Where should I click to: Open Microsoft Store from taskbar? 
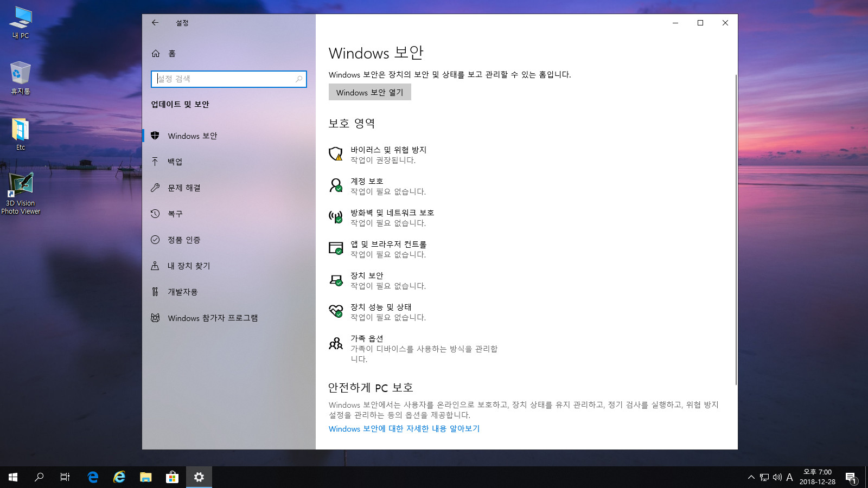click(172, 477)
